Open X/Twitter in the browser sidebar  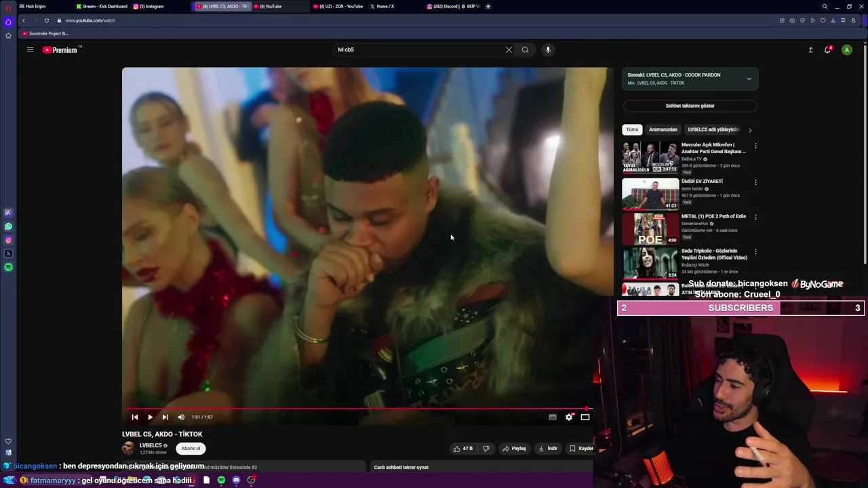pyautogui.click(x=8, y=253)
